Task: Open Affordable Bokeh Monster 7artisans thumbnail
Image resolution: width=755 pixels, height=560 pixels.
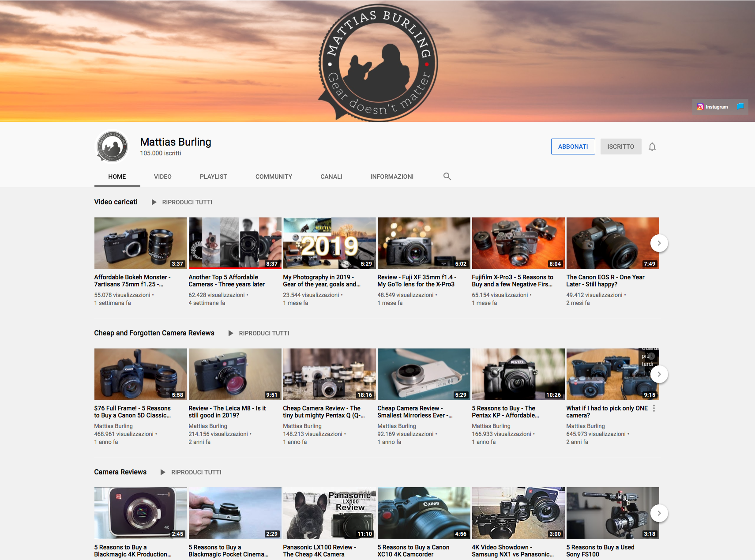Action: coord(141,243)
